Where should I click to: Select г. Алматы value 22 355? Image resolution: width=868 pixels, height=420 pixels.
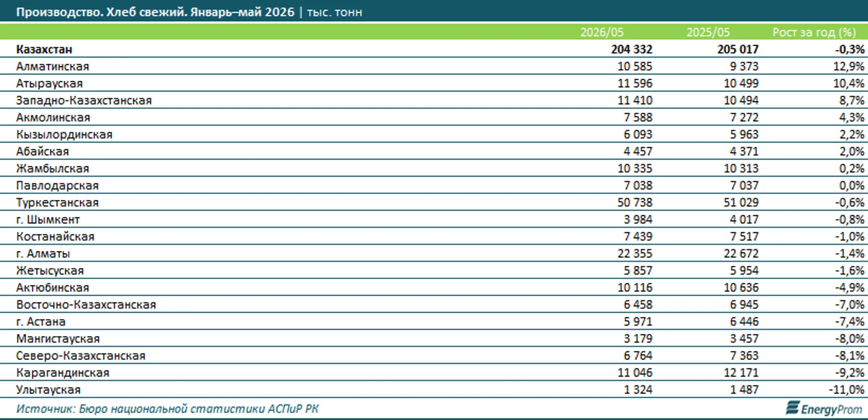635,253
